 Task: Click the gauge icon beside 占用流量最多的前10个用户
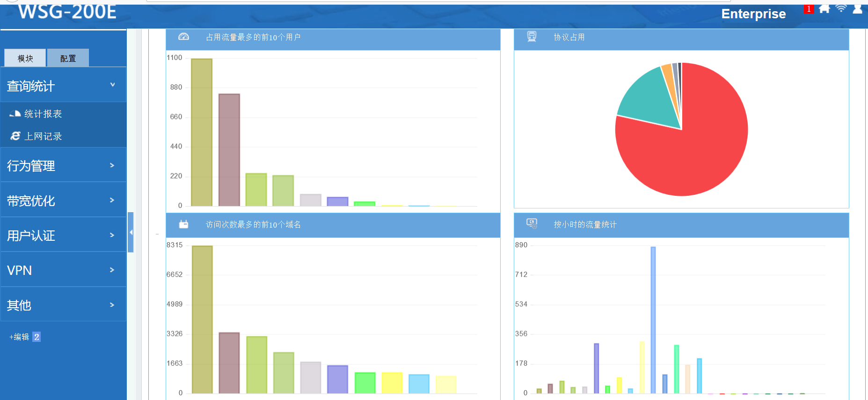183,37
